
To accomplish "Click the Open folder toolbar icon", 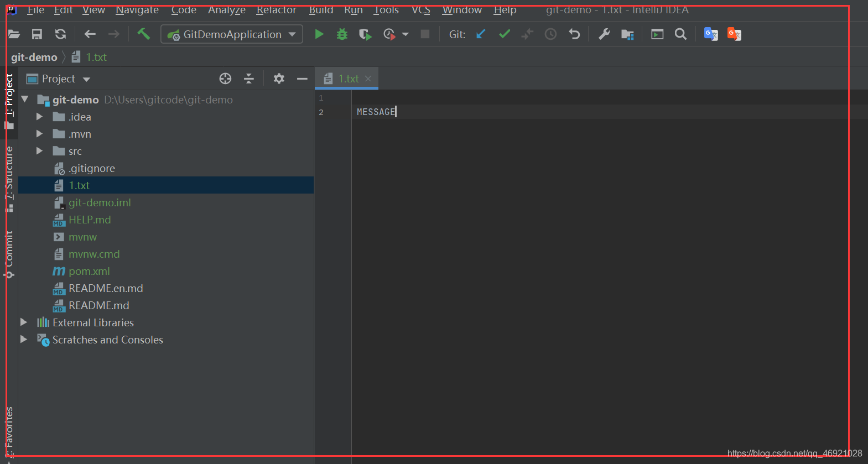I will click(14, 34).
